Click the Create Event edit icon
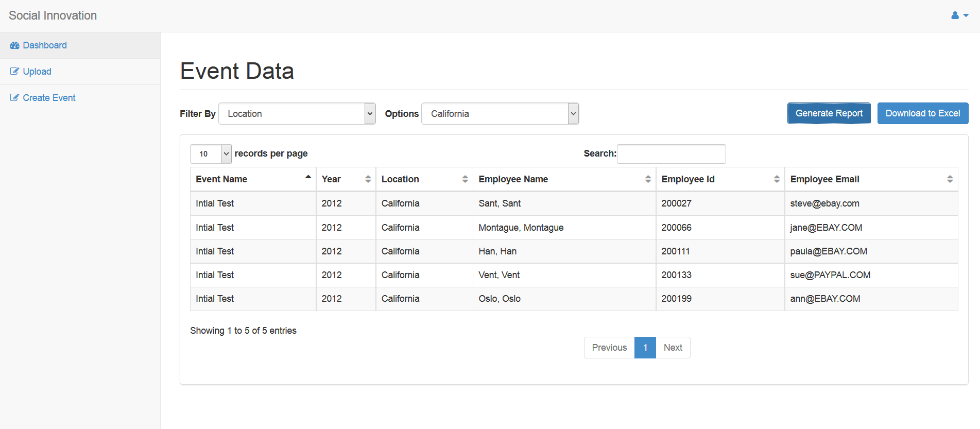Image resolution: width=980 pixels, height=429 pixels. pyautogui.click(x=14, y=98)
